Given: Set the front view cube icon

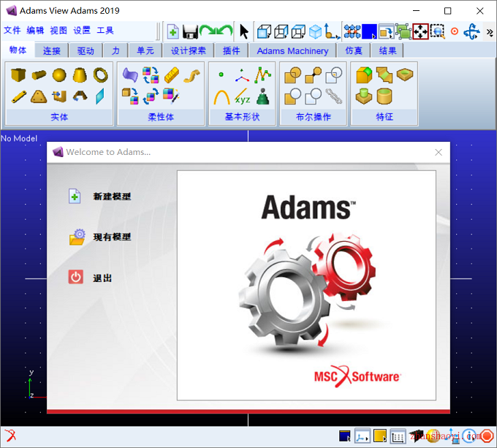Looking at the screenshot, I should click(x=264, y=31).
